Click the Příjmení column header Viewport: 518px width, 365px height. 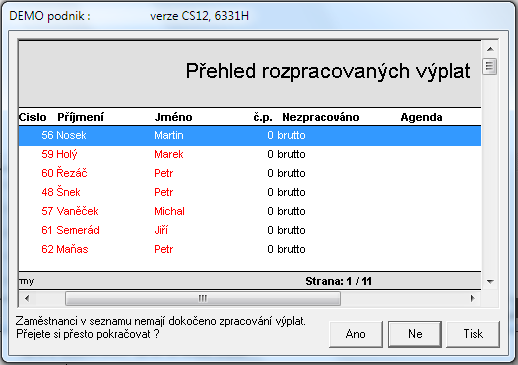point(80,117)
